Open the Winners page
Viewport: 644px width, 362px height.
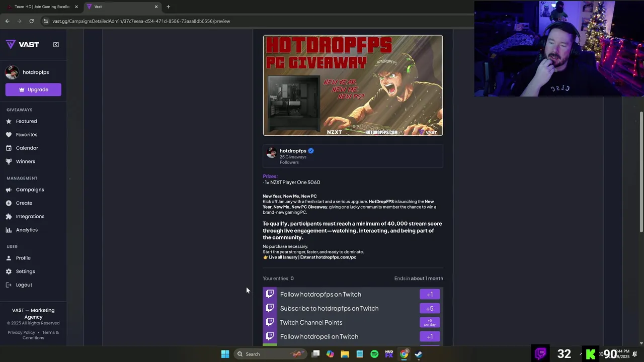point(26,161)
